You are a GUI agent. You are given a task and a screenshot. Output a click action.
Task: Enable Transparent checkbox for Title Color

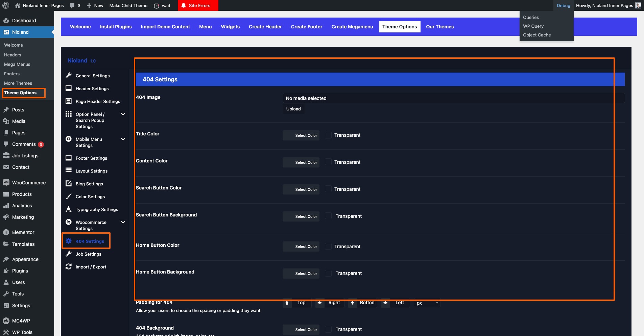point(328,135)
